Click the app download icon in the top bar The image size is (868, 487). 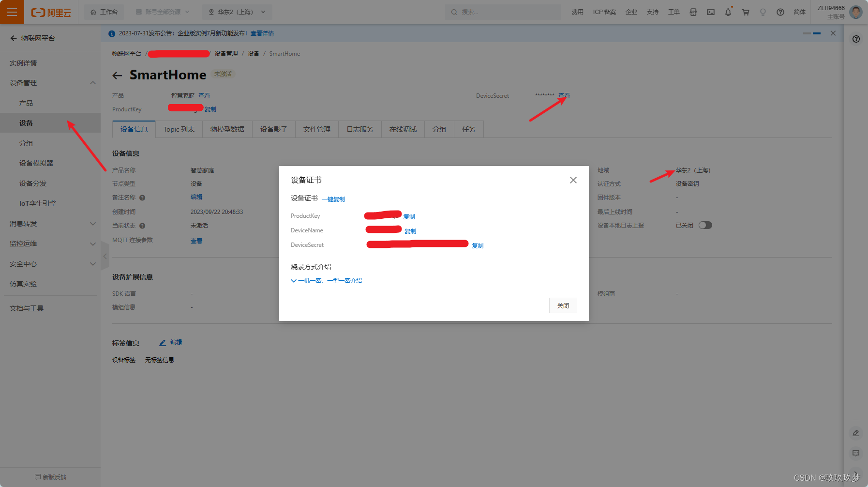click(x=693, y=12)
